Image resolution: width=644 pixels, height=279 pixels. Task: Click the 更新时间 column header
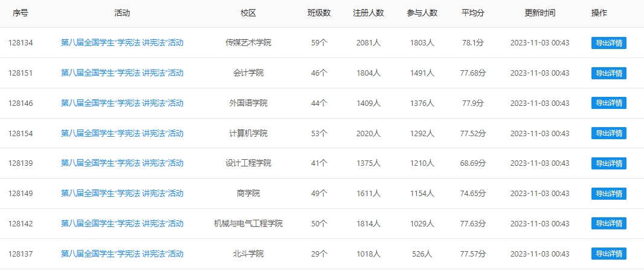click(539, 13)
